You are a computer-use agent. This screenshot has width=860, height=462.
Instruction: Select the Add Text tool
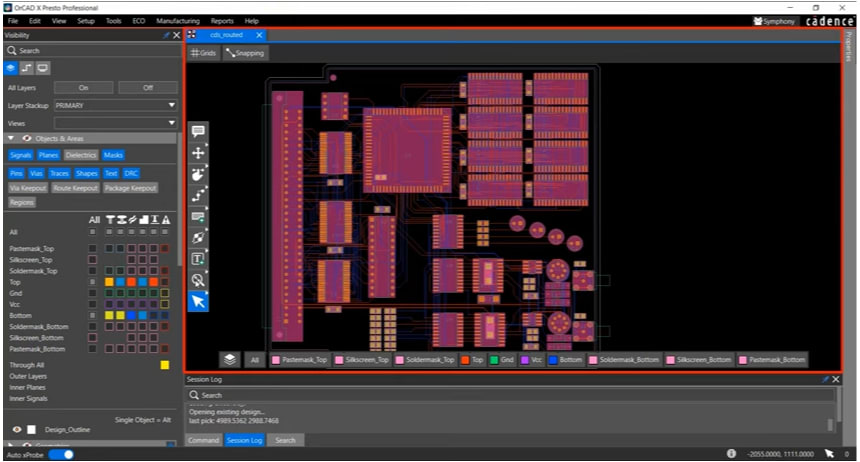(x=198, y=258)
